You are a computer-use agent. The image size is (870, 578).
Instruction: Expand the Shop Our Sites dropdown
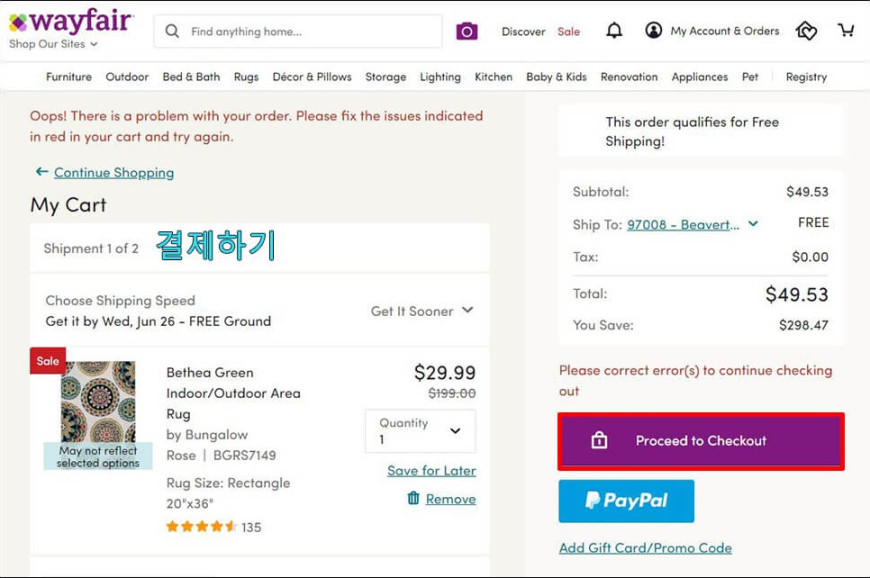tap(53, 44)
